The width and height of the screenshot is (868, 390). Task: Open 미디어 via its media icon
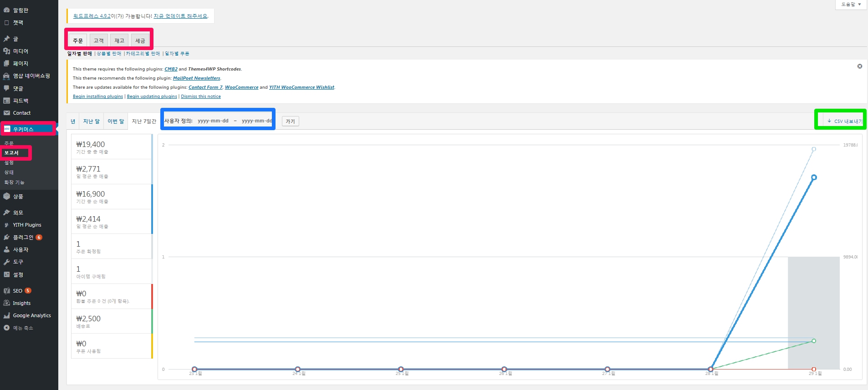(x=6, y=51)
